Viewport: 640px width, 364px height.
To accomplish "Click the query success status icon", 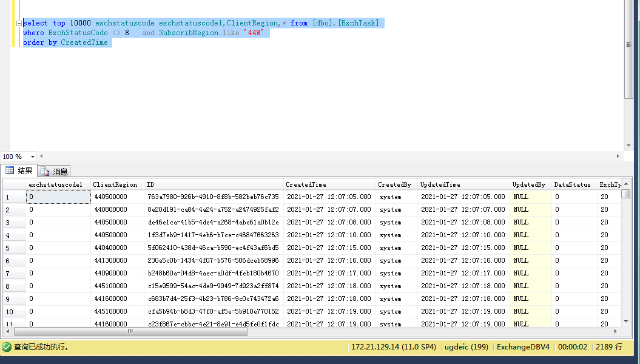I will point(7,347).
